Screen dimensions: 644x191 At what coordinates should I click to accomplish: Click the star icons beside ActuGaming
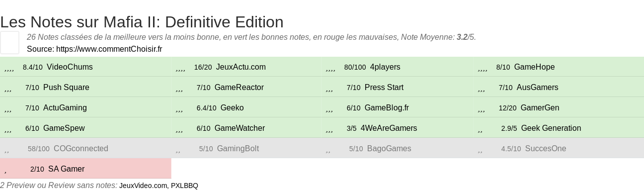[8, 109]
